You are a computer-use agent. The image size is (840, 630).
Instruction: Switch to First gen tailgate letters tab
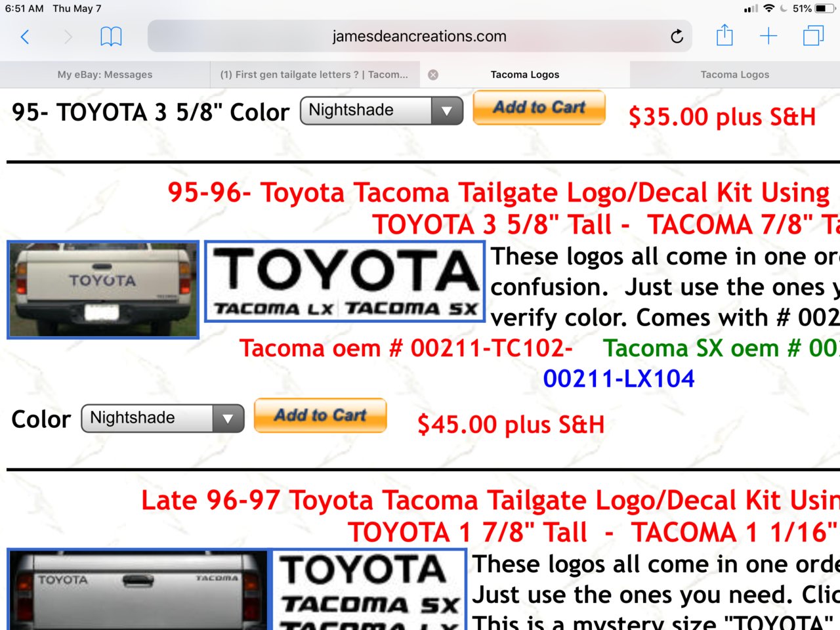[x=314, y=75]
